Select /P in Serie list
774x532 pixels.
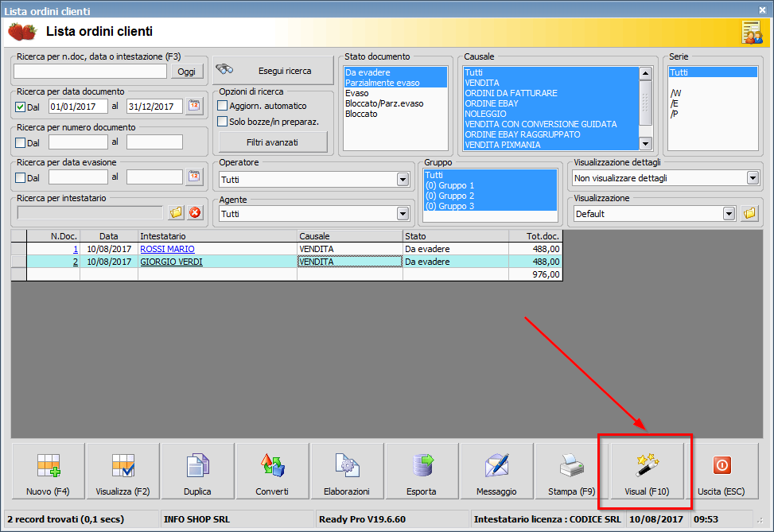(x=713, y=114)
